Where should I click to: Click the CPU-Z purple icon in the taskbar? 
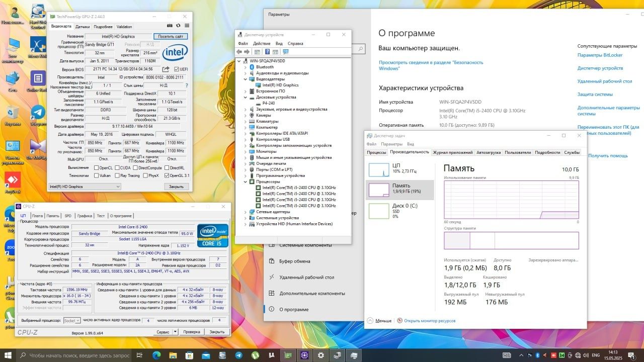305,355
